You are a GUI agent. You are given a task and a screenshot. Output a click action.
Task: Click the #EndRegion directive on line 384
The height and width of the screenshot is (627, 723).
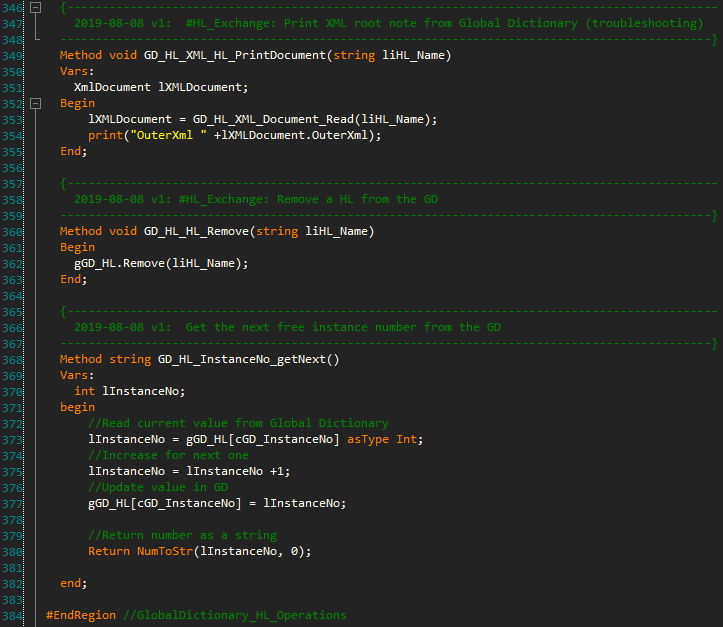[81, 615]
